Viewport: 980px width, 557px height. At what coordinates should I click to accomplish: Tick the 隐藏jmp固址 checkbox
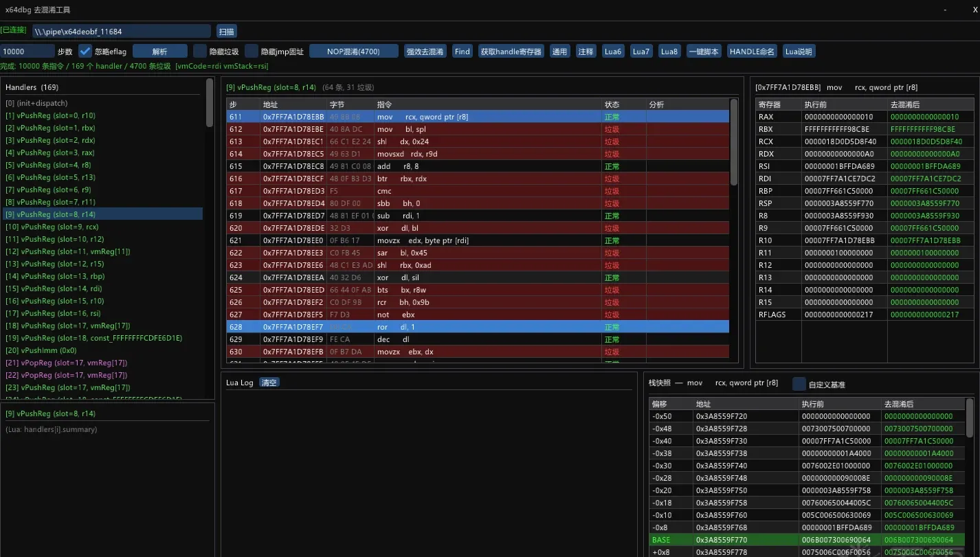point(252,51)
